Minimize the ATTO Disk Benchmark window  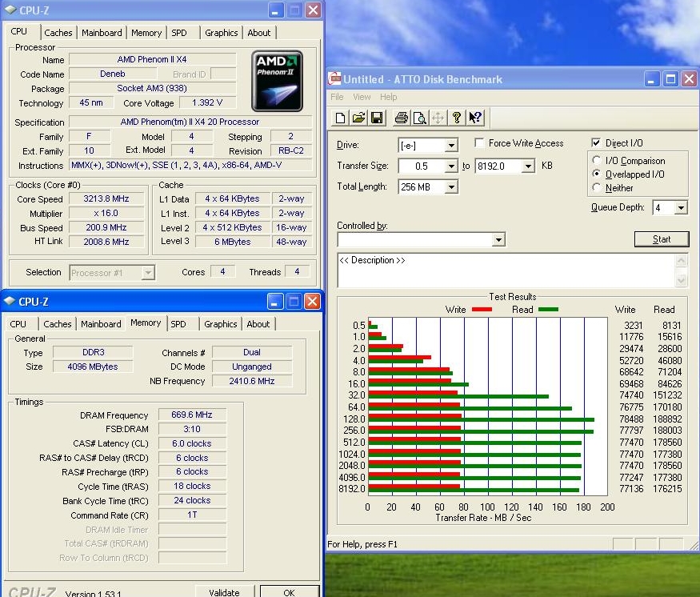pos(652,79)
